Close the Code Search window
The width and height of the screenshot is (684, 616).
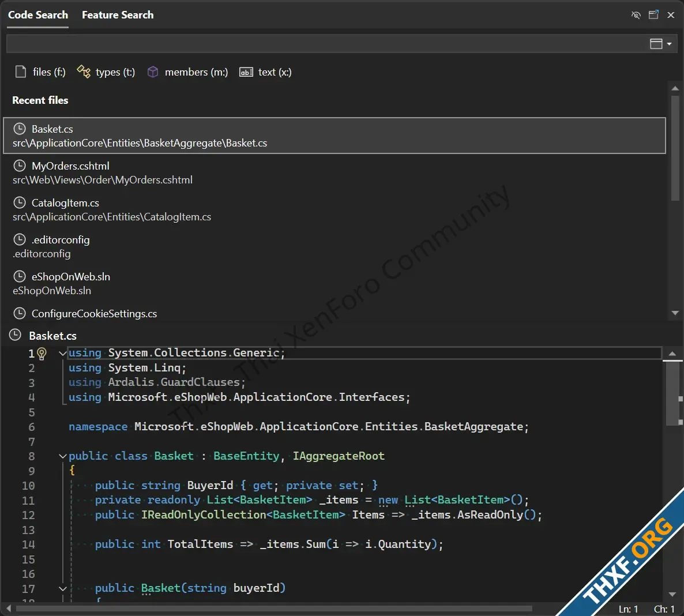pos(671,15)
